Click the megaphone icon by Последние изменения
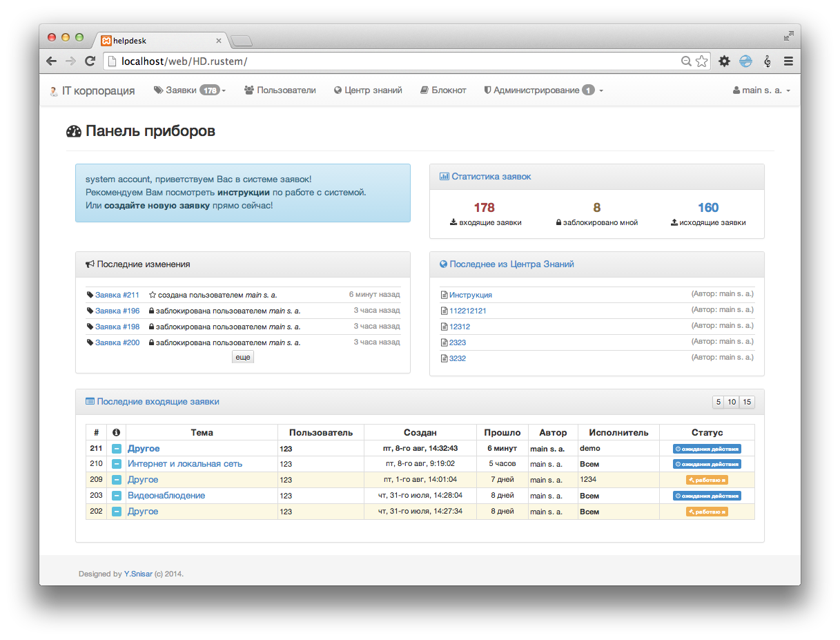 pyautogui.click(x=90, y=264)
